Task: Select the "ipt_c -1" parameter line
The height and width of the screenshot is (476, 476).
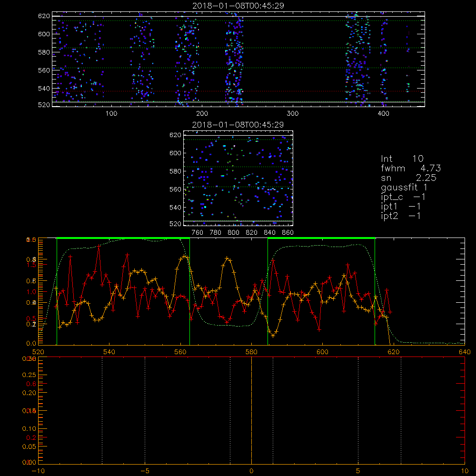Action: 403,197
